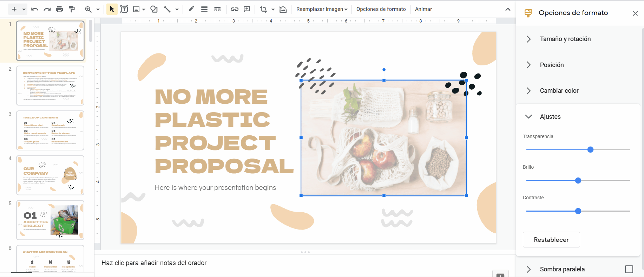Click speaker notes field
The image size is (644, 277).
(x=305, y=263)
